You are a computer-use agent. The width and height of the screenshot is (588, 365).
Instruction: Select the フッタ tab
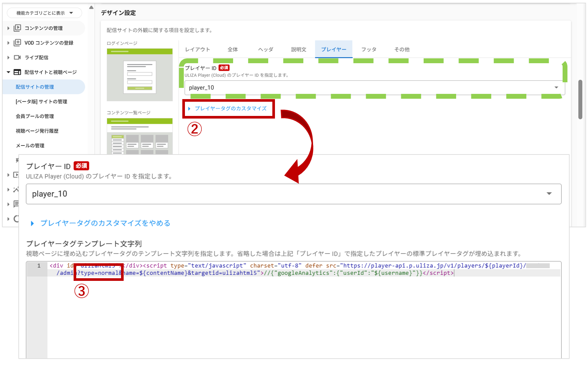coord(369,49)
